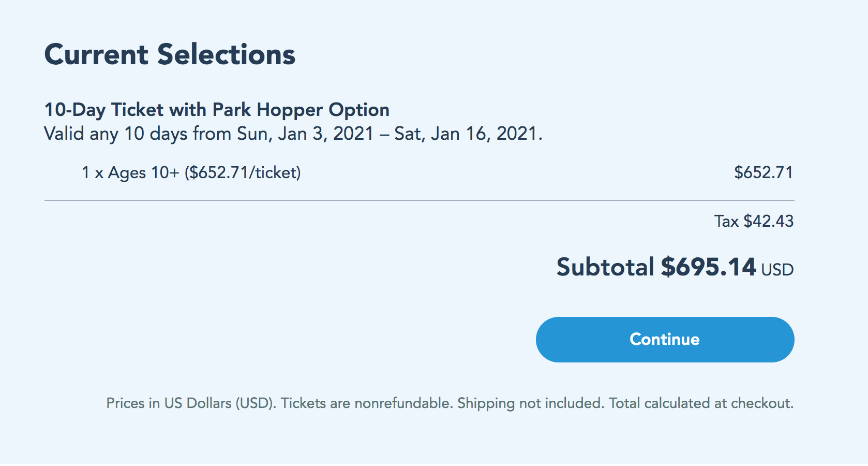Click the 'Shipping not included' notice
This screenshot has height=466, width=868.
click(x=530, y=403)
